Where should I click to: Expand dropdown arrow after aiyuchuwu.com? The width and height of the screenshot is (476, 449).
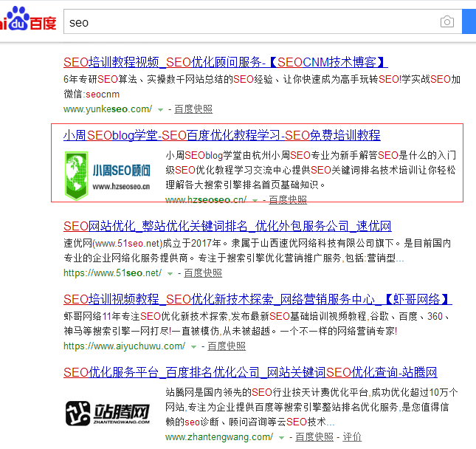pyautogui.click(x=193, y=347)
